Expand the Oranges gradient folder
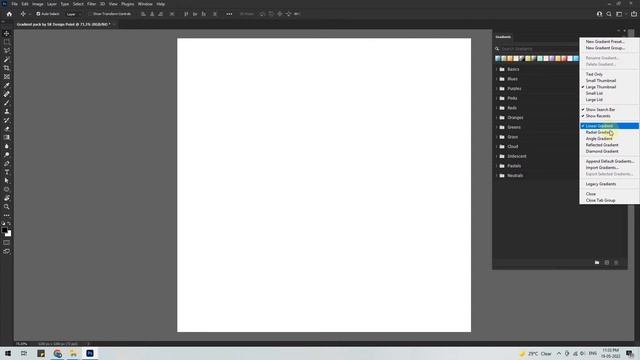 [497, 118]
